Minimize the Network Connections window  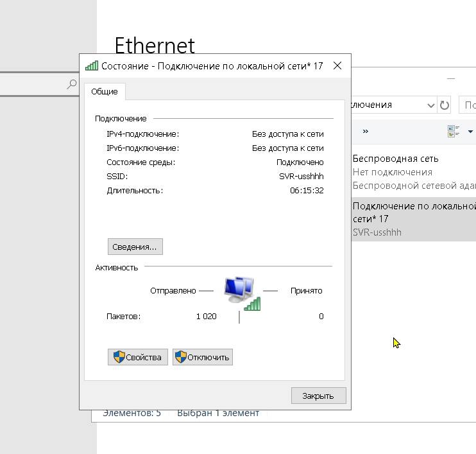451,79
